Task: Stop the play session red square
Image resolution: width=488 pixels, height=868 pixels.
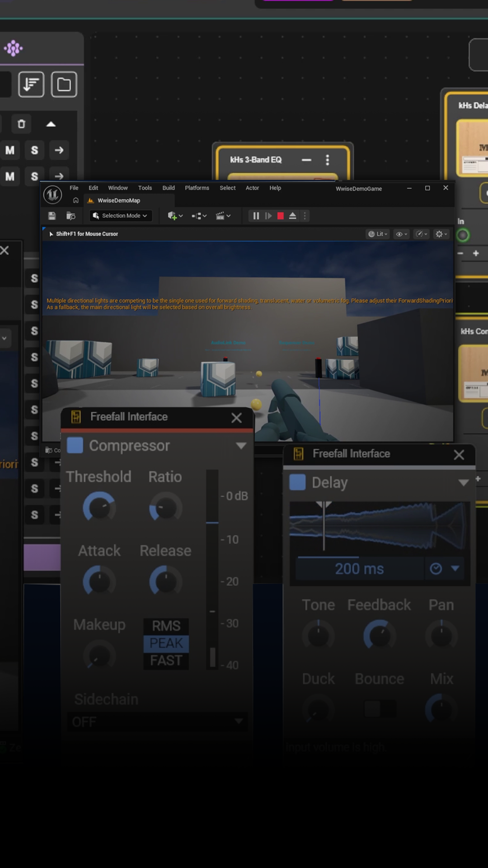Action: 281,216
